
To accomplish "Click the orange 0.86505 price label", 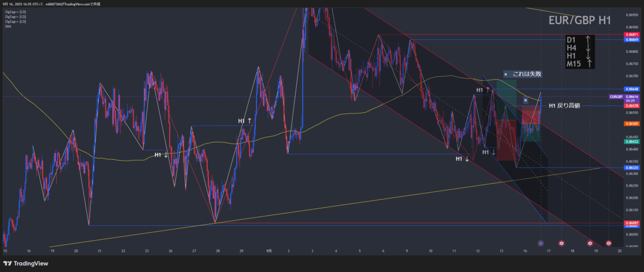I will coord(631,124).
